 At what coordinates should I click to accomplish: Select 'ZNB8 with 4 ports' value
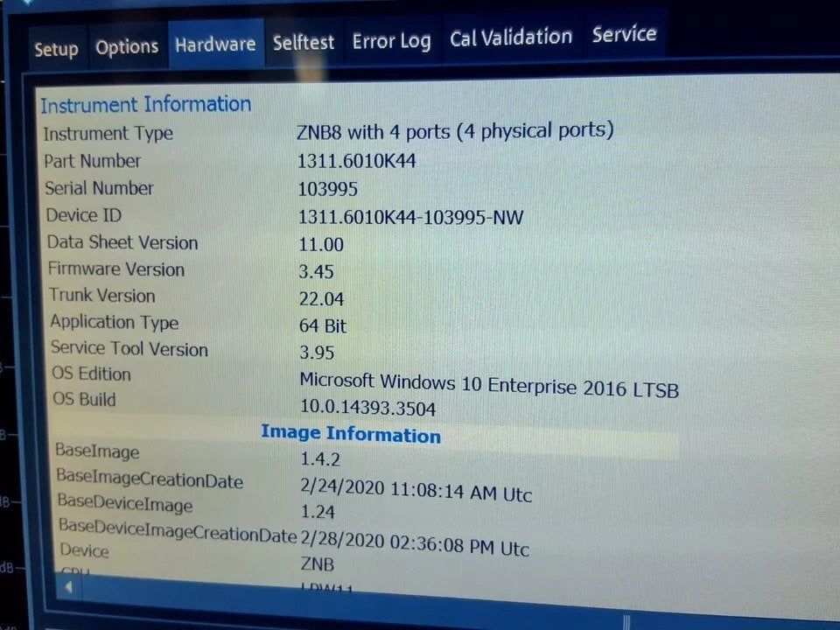tap(455, 130)
